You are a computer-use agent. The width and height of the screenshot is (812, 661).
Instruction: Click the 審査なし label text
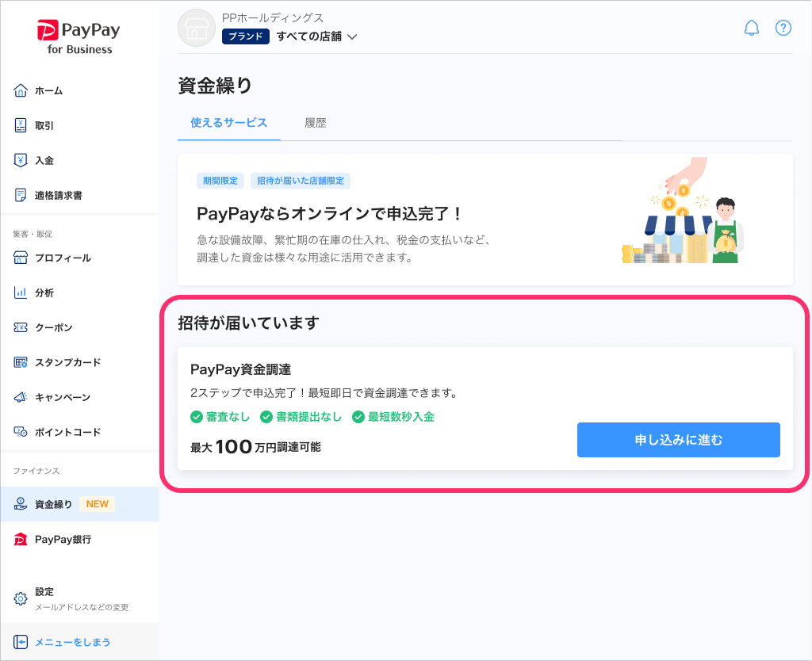(228, 417)
